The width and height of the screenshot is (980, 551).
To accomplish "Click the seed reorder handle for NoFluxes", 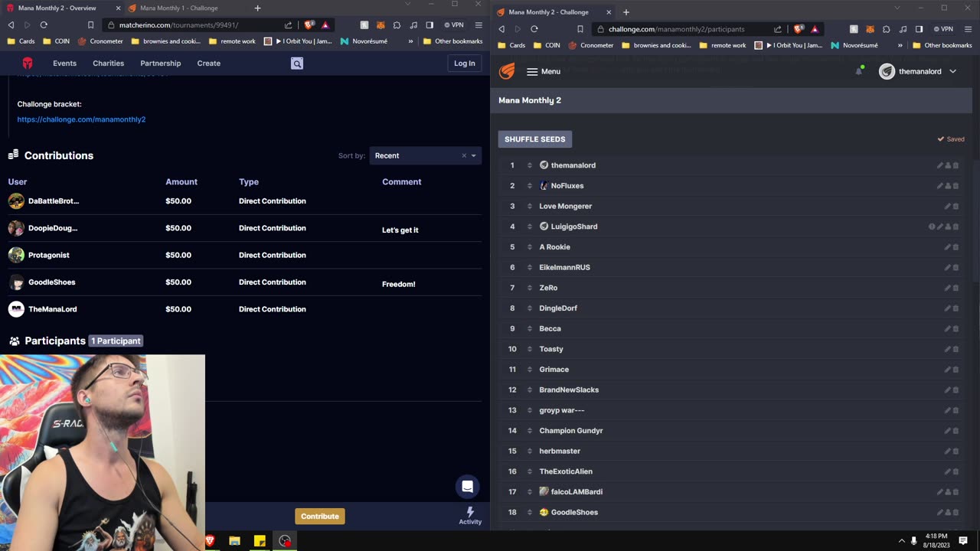I will (529, 186).
